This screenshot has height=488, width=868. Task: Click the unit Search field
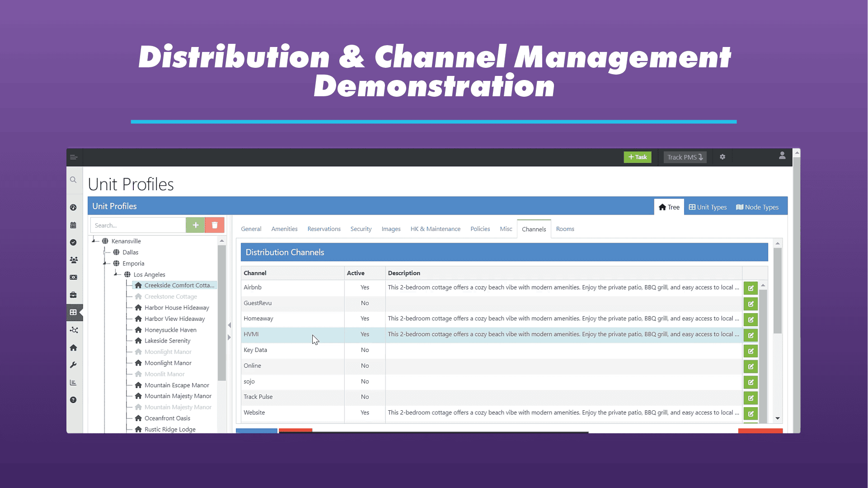point(138,225)
